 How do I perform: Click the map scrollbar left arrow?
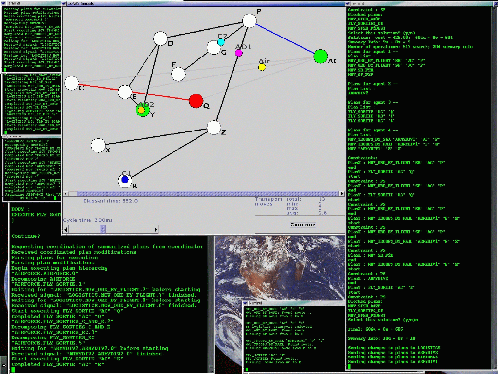[x=66, y=193]
